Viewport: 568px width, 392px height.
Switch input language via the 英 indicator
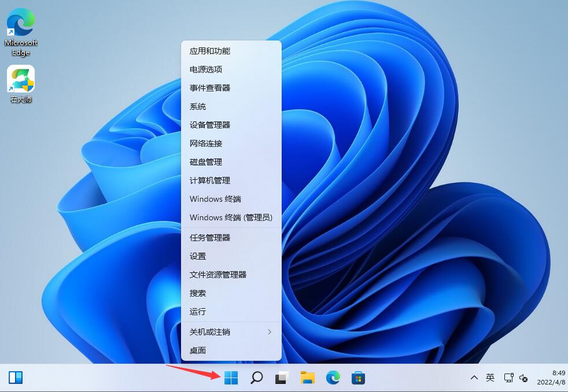[x=490, y=378]
